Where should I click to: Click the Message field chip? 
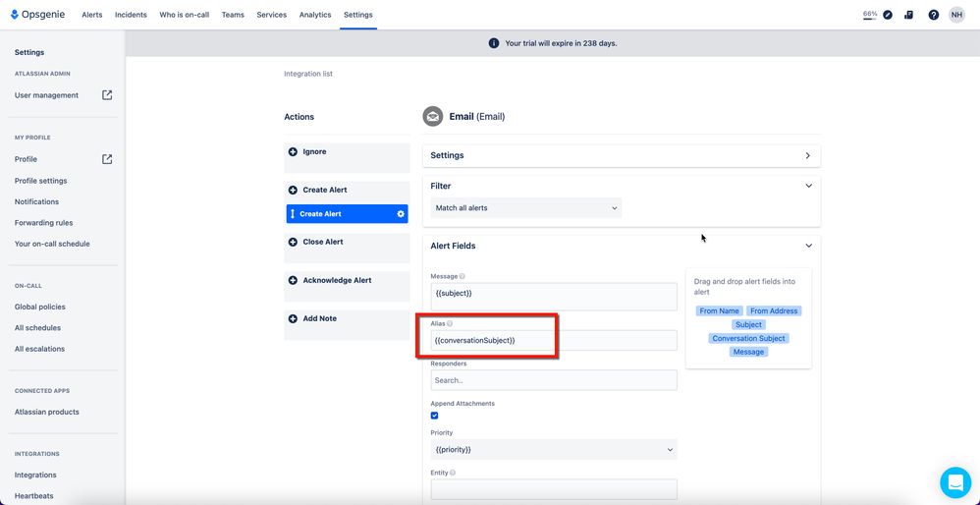(x=749, y=352)
